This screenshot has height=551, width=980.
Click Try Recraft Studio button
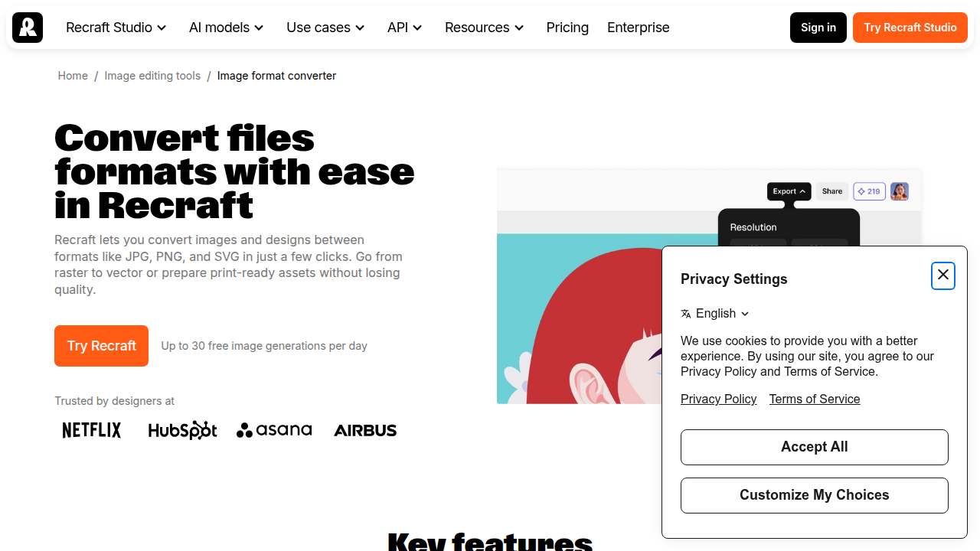pyautogui.click(x=910, y=28)
